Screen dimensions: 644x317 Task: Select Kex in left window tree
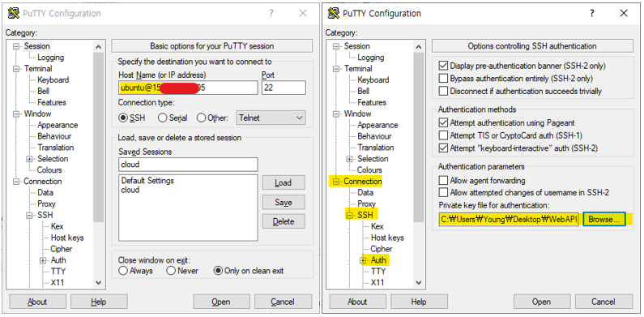57,226
